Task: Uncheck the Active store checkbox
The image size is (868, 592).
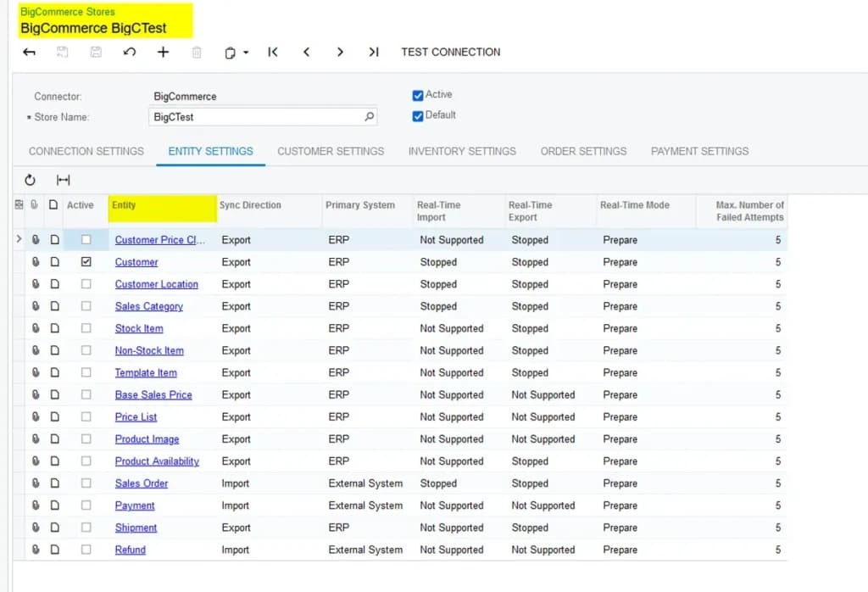Action: point(418,95)
